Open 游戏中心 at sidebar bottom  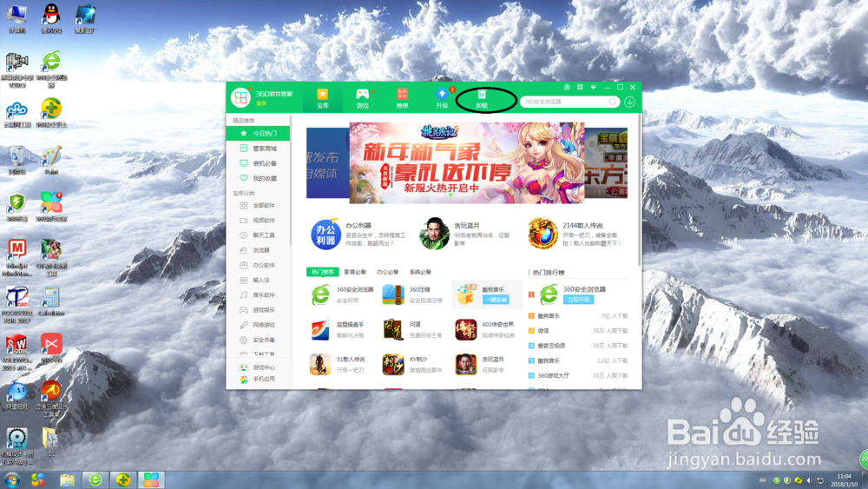point(258,367)
